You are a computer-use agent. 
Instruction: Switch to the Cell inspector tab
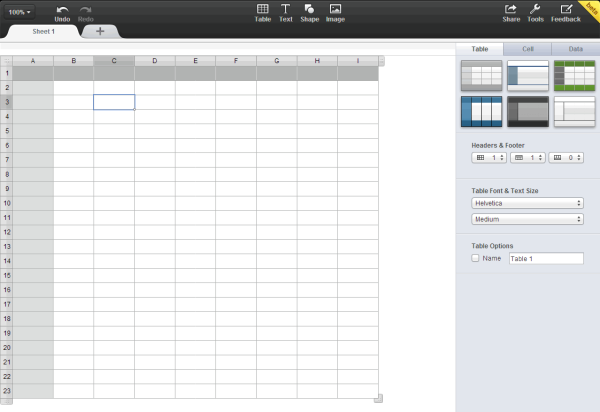tap(528, 49)
